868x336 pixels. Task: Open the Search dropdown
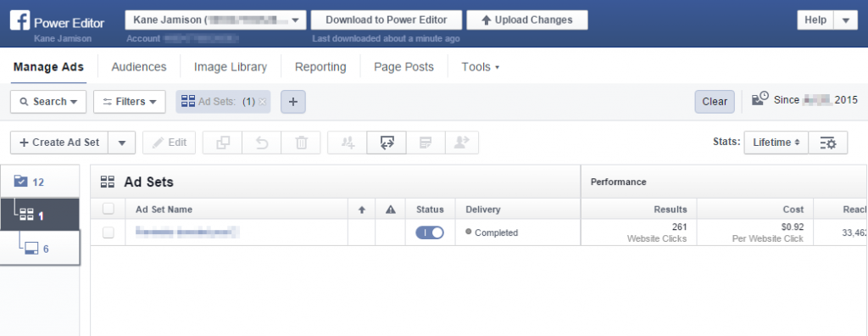coord(48,102)
